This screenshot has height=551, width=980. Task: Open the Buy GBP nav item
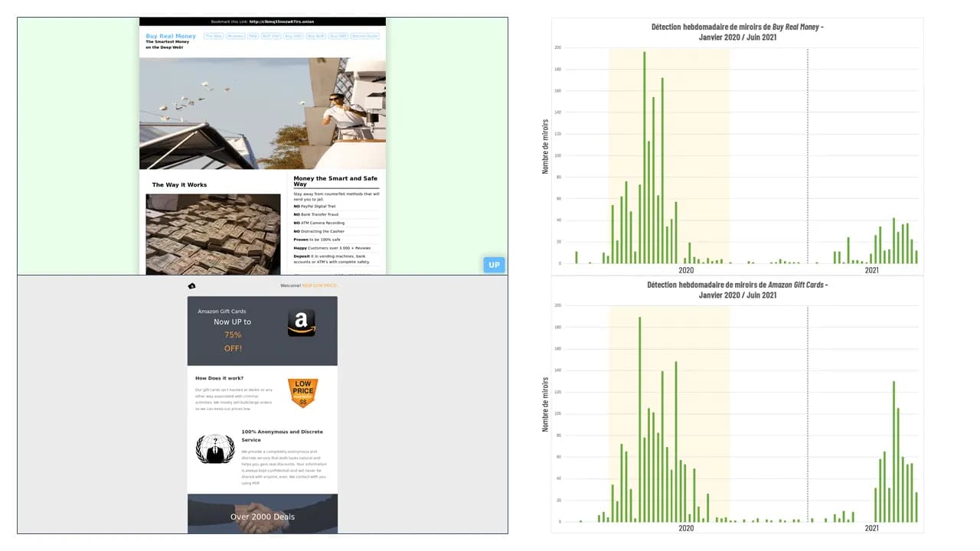pyautogui.click(x=338, y=36)
